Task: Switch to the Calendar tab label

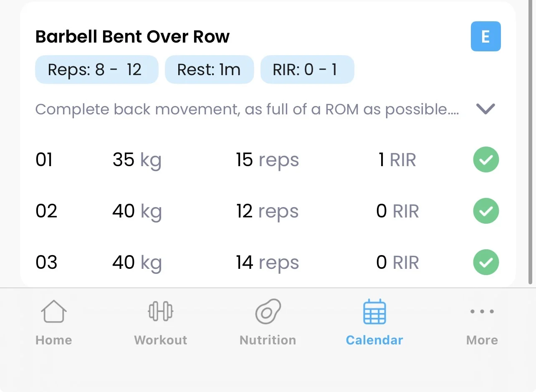Action: click(374, 340)
